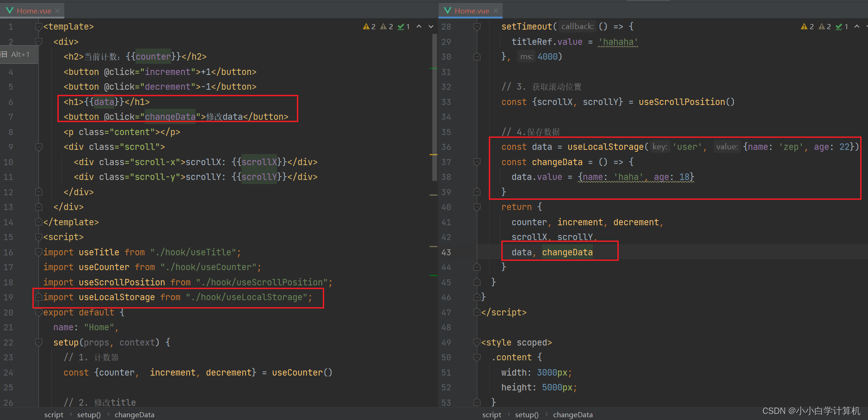Click 'script' breadcrumb in left pane

pos(54,415)
